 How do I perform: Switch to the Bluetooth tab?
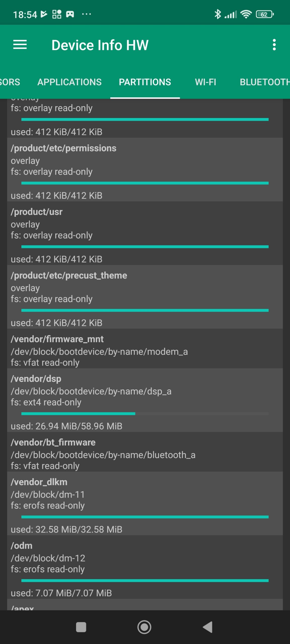(264, 82)
